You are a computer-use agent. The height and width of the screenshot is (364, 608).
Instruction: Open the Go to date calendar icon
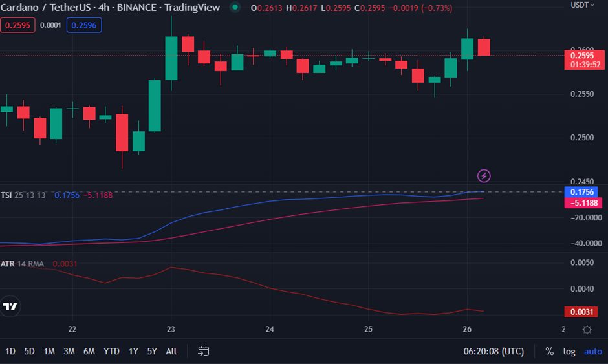pyautogui.click(x=204, y=351)
